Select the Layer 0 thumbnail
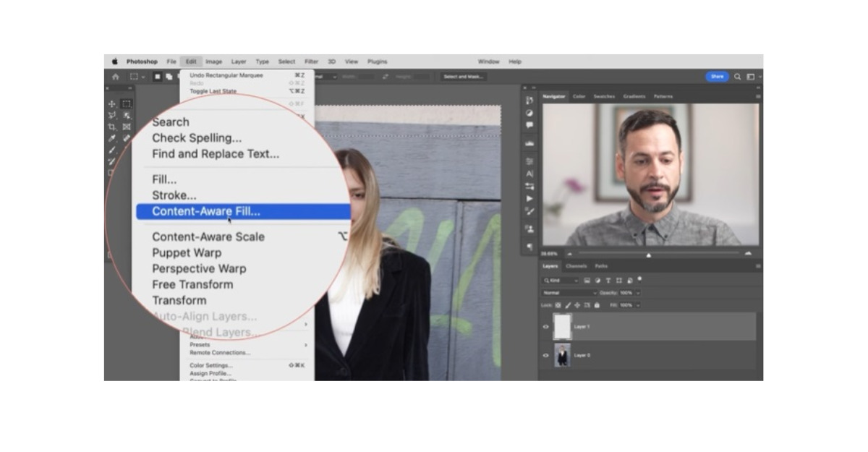868x452 pixels. [x=562, y=355]
